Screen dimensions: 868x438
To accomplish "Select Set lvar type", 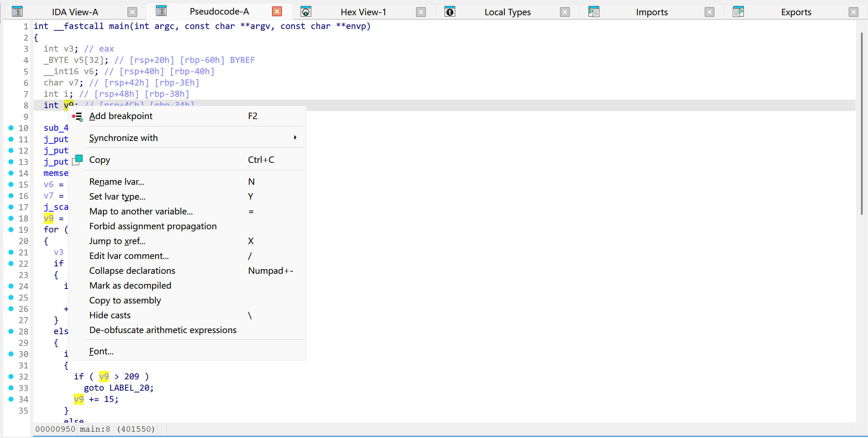I will tap(117, 196).
